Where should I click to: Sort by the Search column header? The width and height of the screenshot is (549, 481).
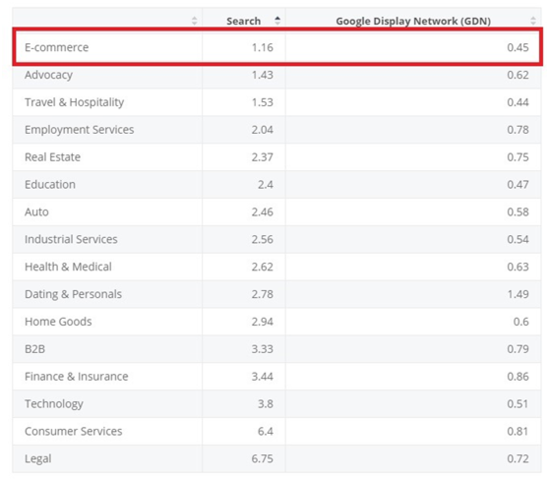(243, 21)
